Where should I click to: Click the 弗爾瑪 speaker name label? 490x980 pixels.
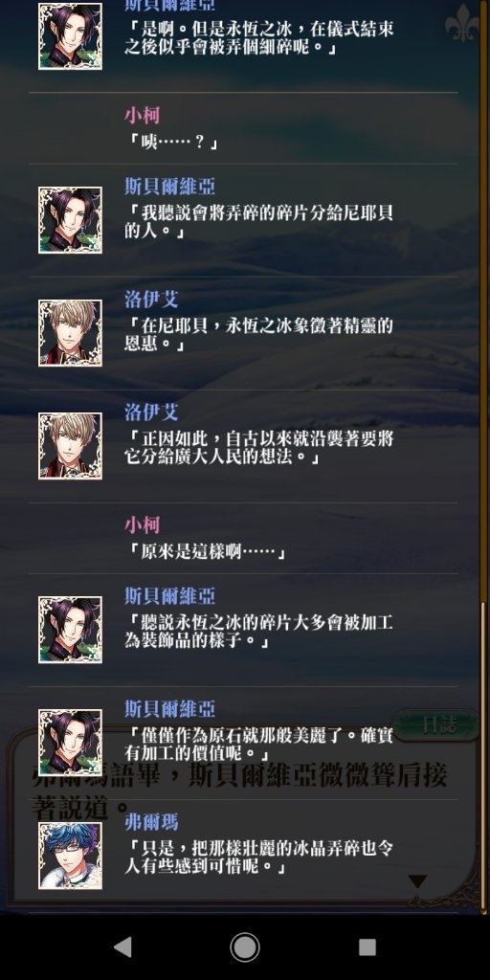pos(150,821)
